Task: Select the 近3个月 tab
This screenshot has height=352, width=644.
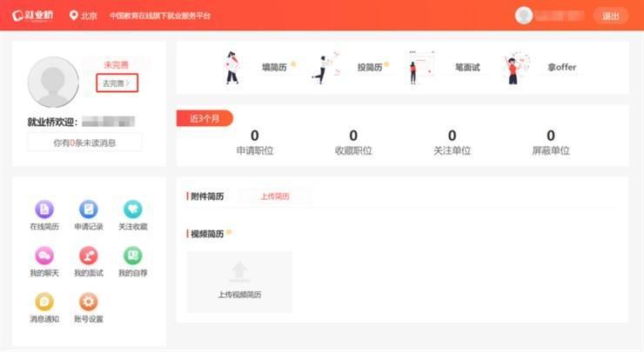Action: [205, 118]
